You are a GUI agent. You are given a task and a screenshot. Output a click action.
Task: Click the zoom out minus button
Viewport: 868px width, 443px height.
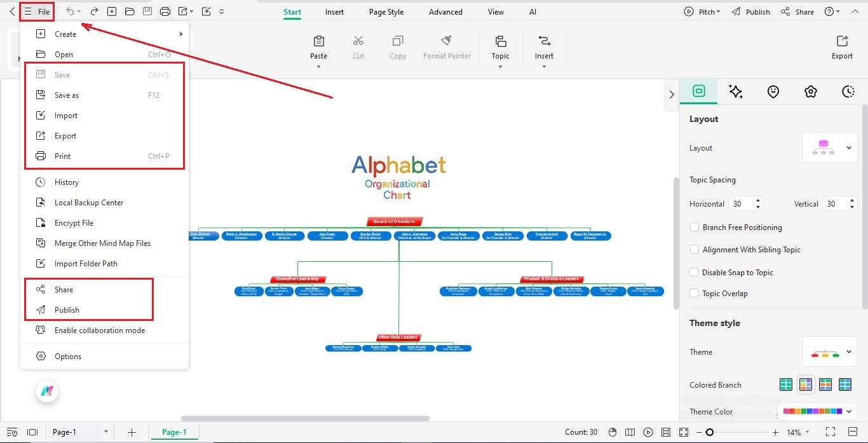(x=699, y=432)
